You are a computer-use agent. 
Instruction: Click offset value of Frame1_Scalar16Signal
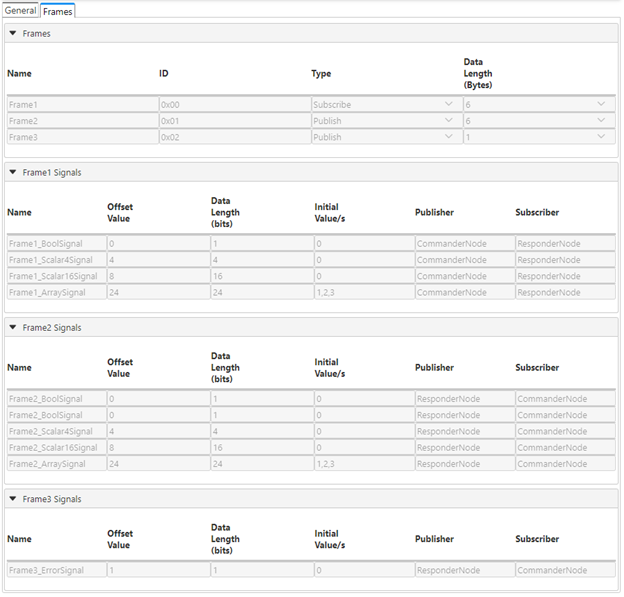158,276
